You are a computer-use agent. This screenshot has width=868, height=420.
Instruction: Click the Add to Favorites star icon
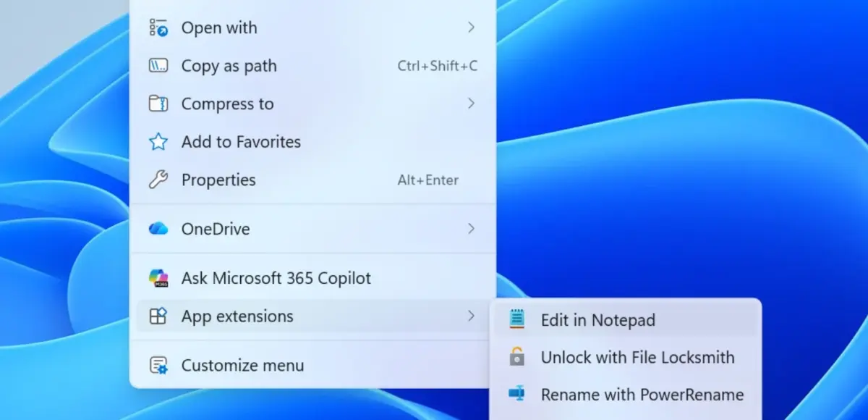coord(158,142)
